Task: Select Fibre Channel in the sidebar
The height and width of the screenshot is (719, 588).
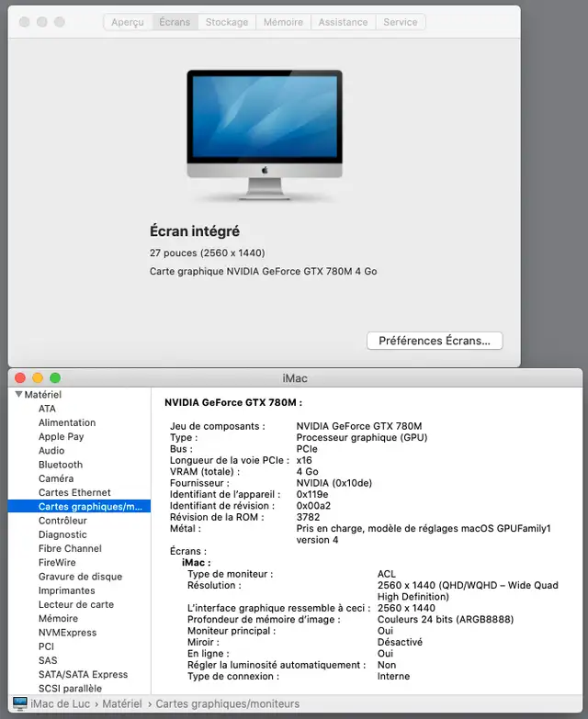Action: (x=70, y=548)
